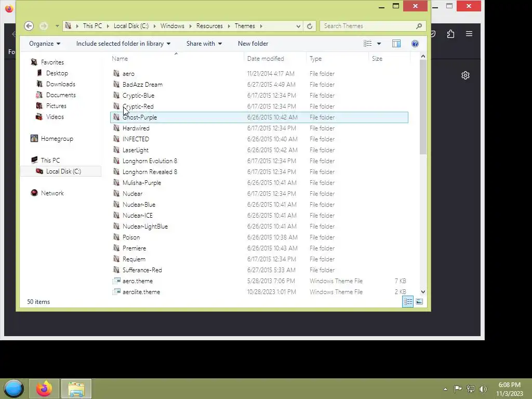Open the Firefox hamburger menu
532x399 pixels.
point(469,34)
